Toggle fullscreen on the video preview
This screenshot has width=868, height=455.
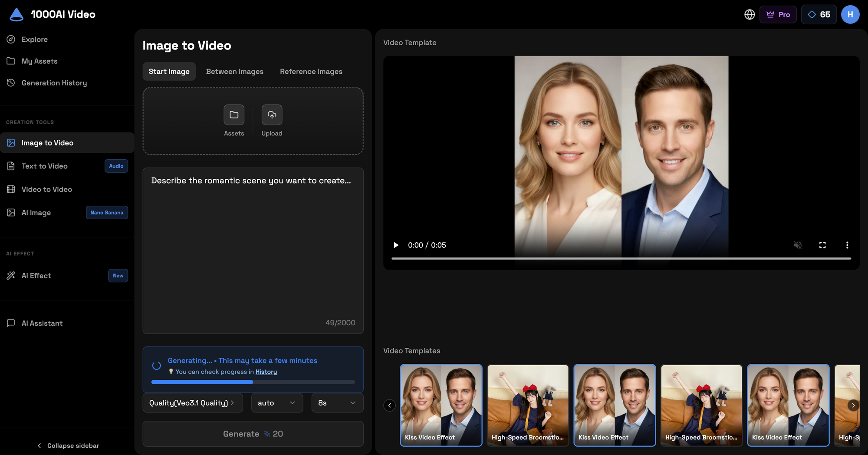pos(822,245)
